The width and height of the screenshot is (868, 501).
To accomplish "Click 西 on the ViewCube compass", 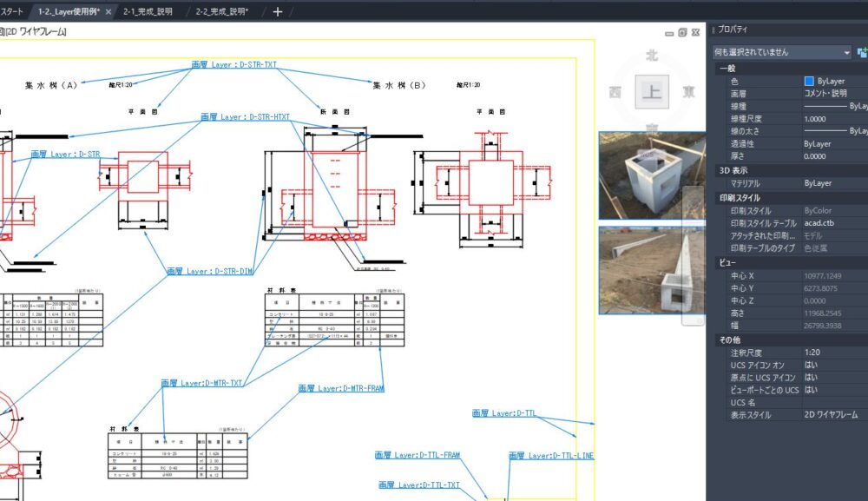I will click(615, 92).
